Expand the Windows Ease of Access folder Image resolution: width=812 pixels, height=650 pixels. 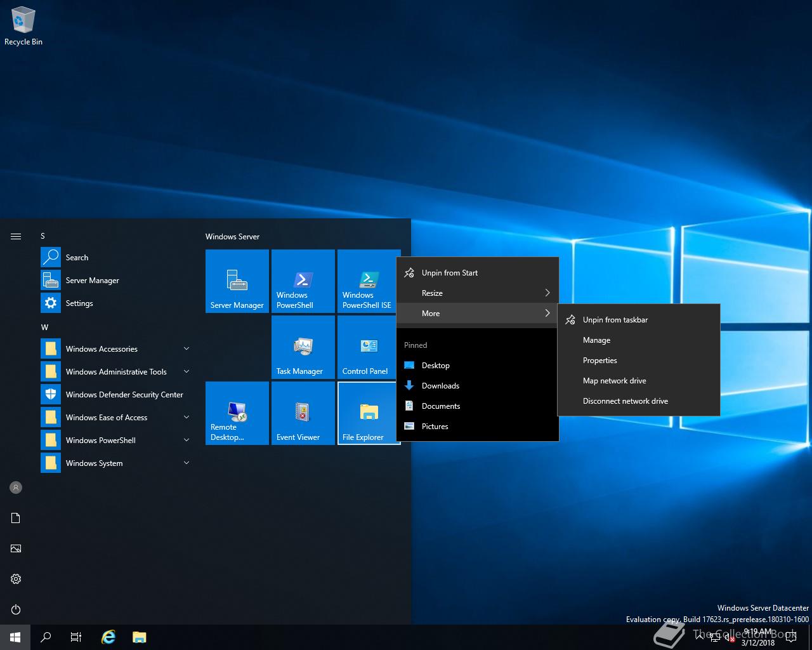[x=117, y=418]
